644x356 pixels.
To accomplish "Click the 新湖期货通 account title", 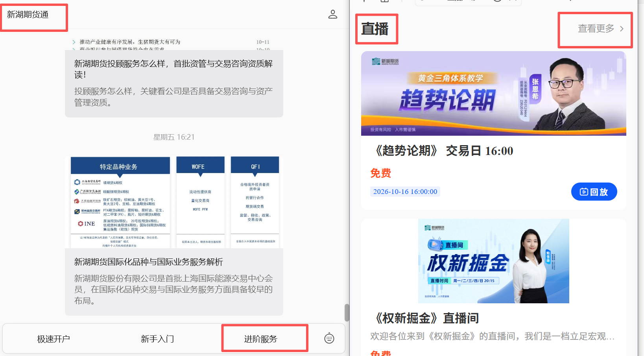I will click(x=28, y=15).
